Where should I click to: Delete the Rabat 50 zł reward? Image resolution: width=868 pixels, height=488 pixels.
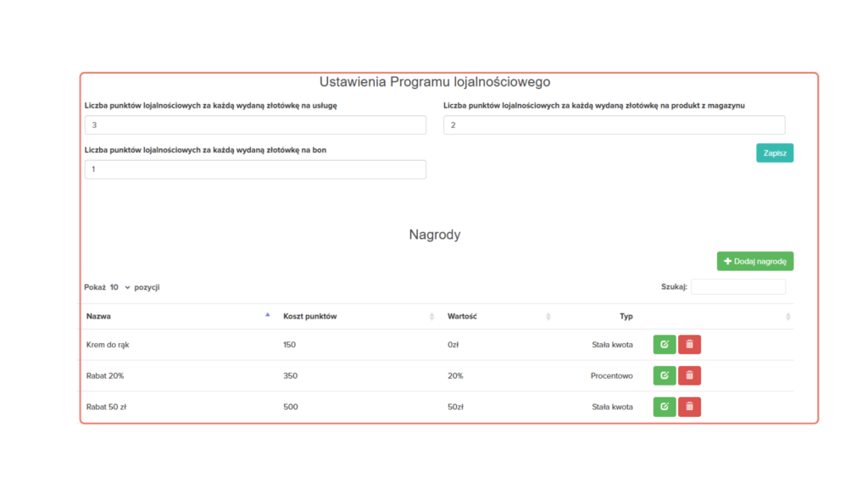(689, 407)
